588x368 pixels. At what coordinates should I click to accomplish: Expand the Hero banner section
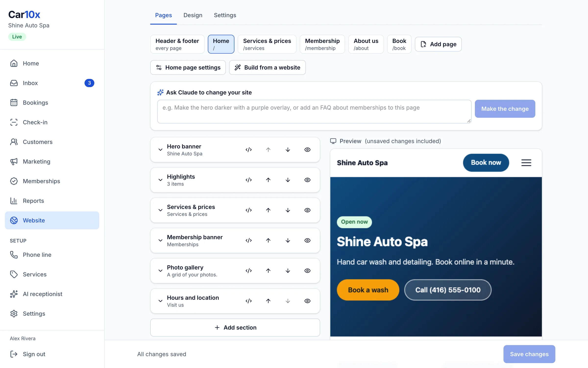160,150
